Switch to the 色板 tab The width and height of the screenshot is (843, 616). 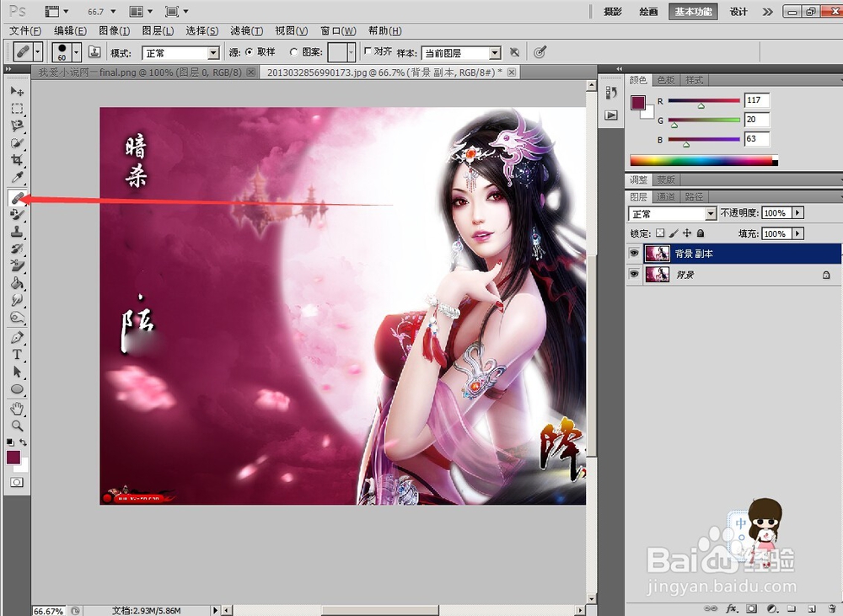[x=666, y=80]
